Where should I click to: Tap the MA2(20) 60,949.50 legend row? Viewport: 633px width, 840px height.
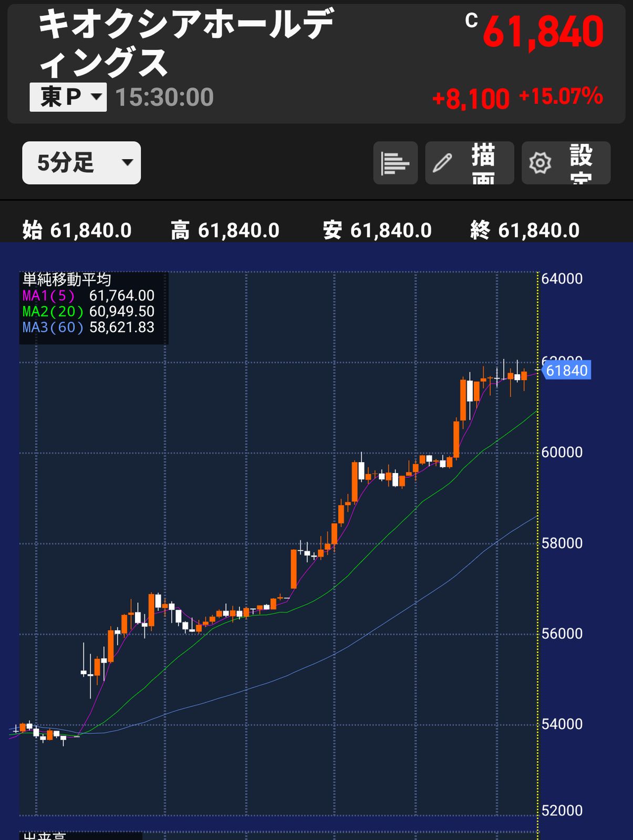(88, 311)
